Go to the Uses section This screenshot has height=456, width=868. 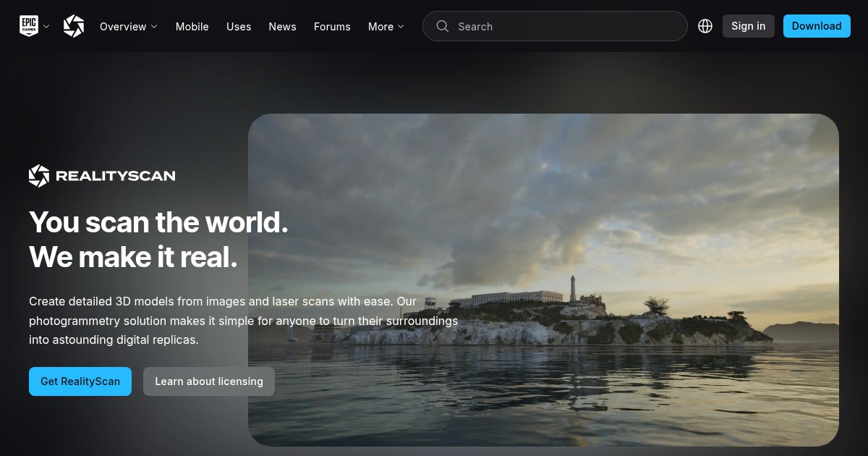239,27
